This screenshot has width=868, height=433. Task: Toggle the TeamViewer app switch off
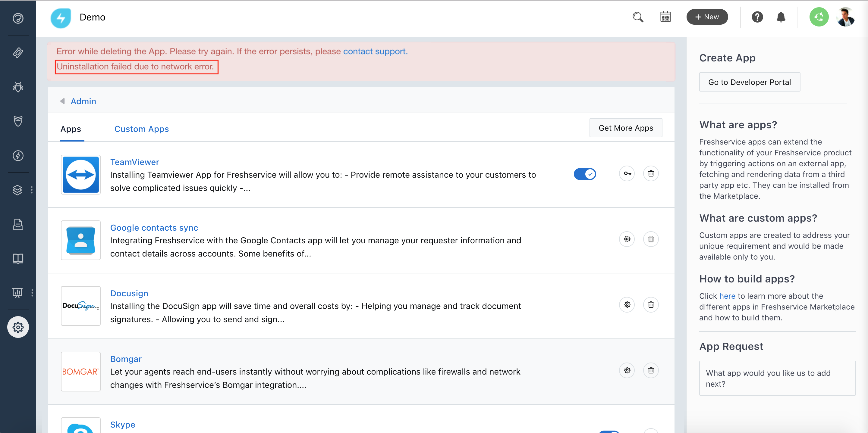pyautogui.click(x=585, y=174)
